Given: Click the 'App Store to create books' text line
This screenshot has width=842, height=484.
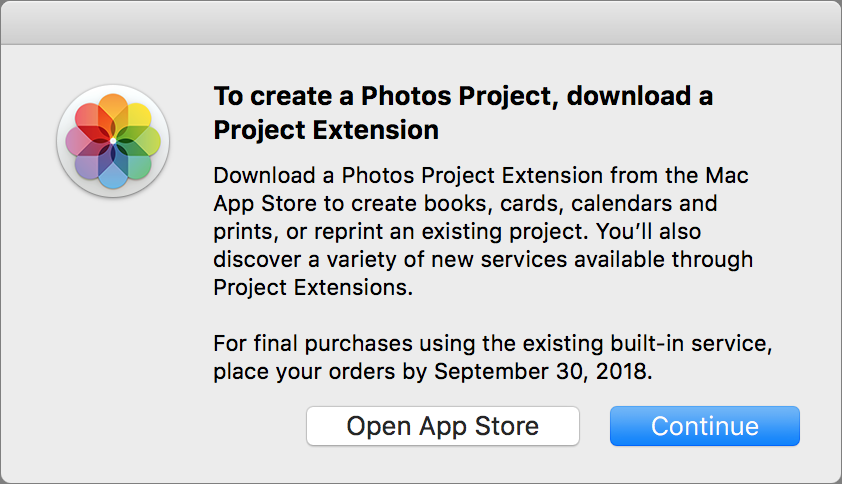Looking at the screenshot, I should [x=465, y=204].
